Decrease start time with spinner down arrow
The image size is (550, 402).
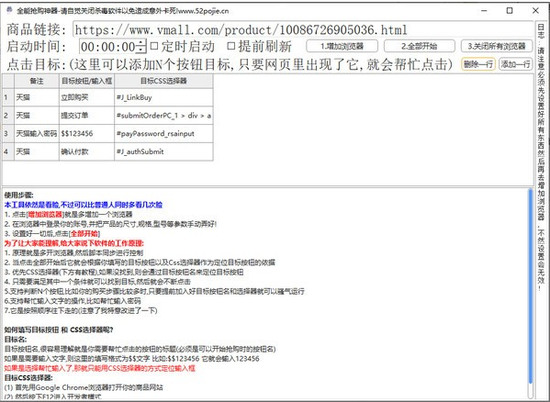pyautogui.click(x=141, y=49)
